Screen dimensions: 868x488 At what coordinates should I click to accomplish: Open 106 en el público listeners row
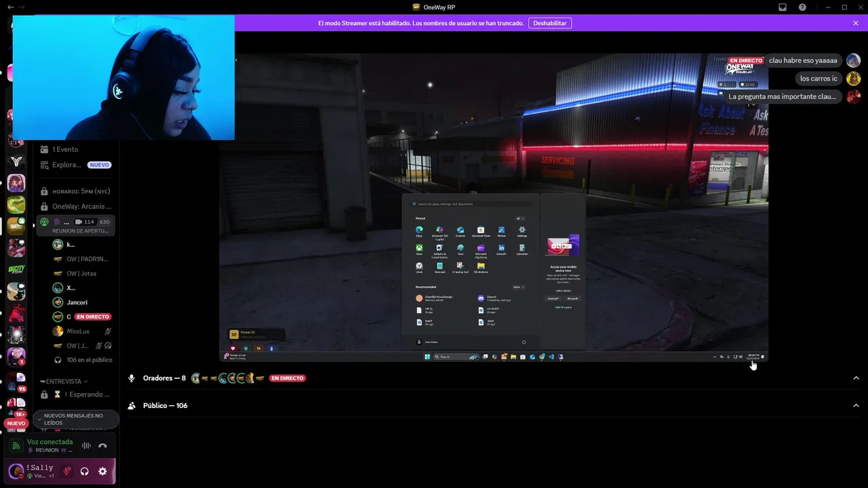click(x=82, y=360)
